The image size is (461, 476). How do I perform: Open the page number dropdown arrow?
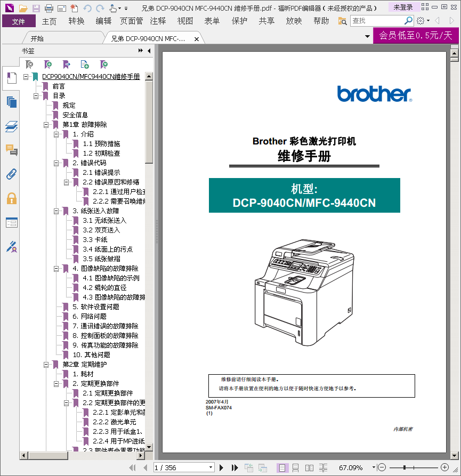tap(211, 467)
